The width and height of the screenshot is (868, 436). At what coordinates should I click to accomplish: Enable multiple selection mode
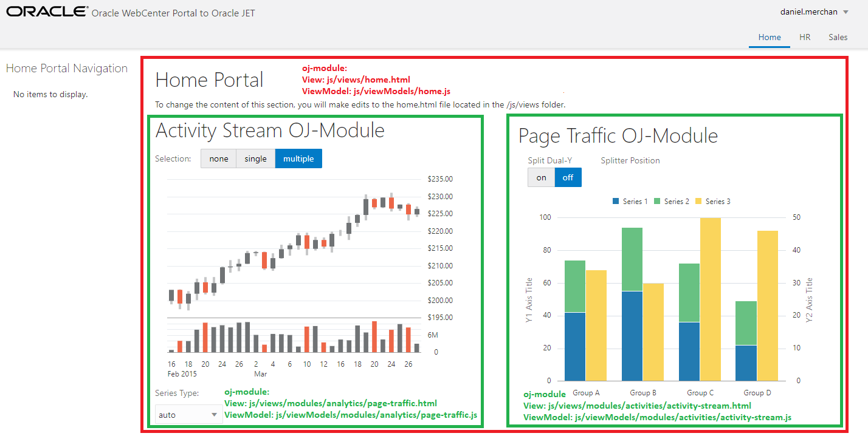298,158
